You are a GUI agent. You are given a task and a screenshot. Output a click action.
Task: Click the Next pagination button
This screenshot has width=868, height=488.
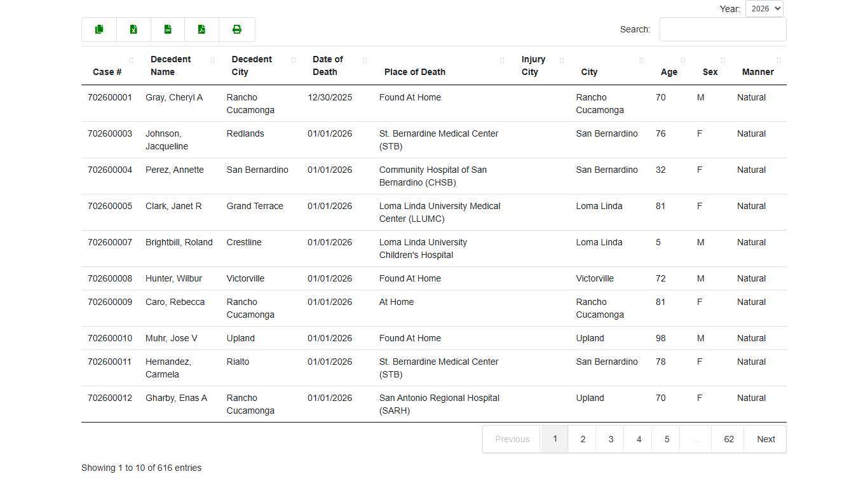click(765, 439)
